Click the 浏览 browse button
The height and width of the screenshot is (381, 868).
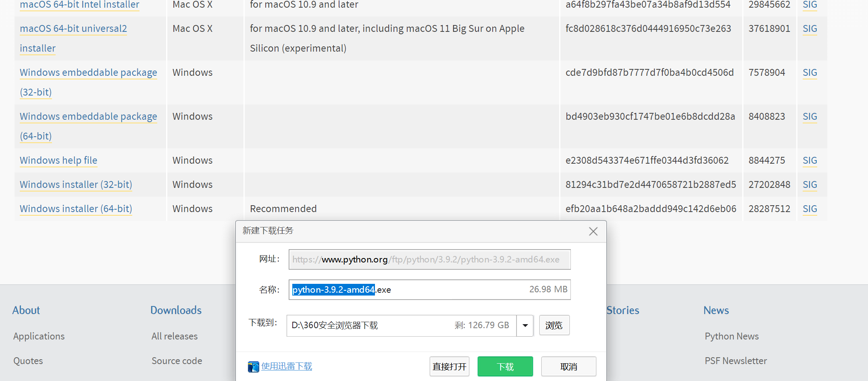554,325
